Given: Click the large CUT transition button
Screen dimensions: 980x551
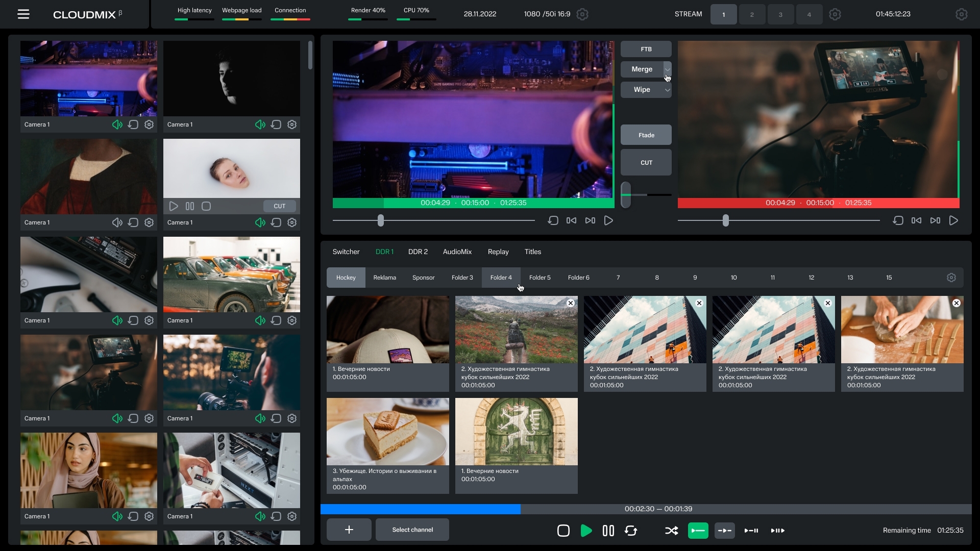Looking at the screenshot, I should [646, 163].
